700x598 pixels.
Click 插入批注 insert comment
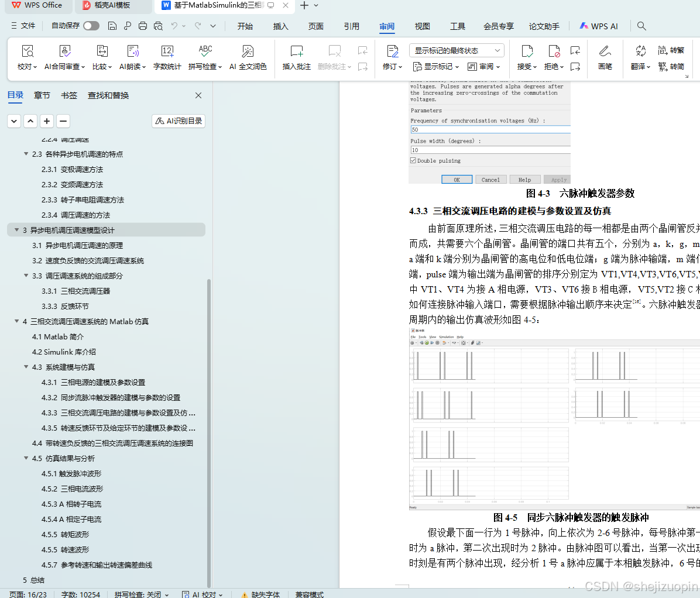[296, 57]
